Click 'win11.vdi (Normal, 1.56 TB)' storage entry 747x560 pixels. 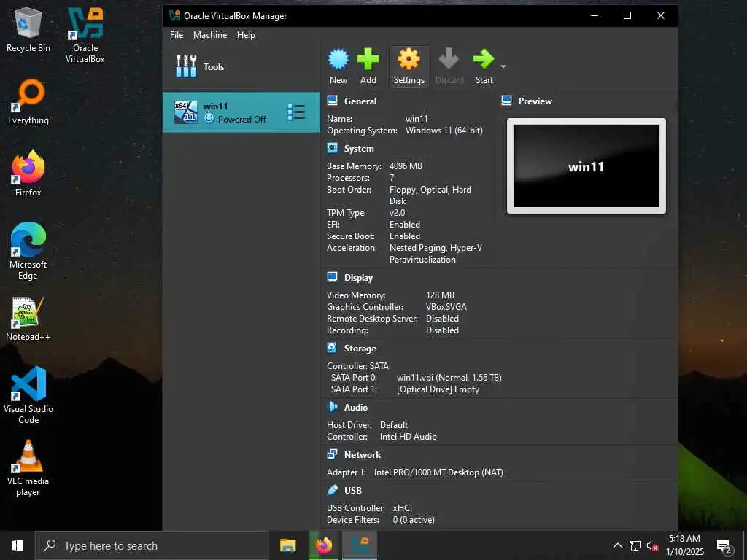(449, 378)
